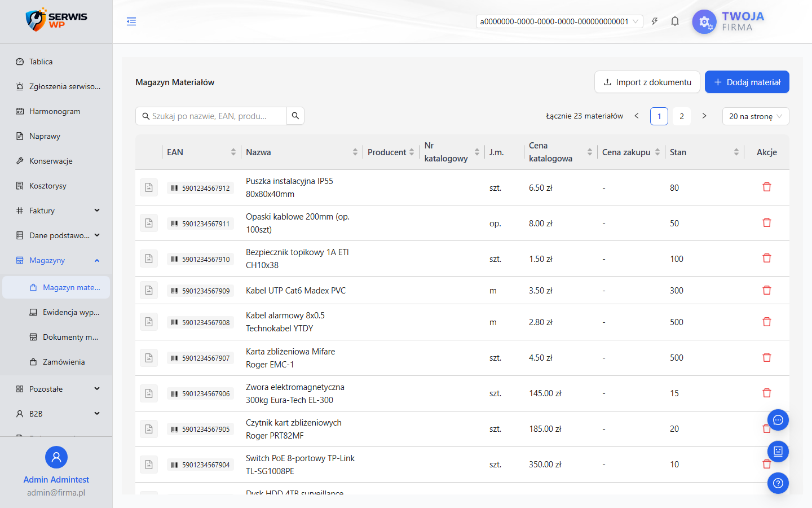Go to page 2
Viewport: 812px width, 508px height.
click(682, 116)
